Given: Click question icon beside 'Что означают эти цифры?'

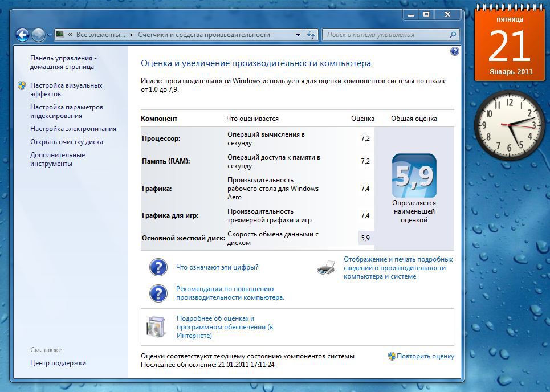Looking at the screenshot, I should pos(158,267).
